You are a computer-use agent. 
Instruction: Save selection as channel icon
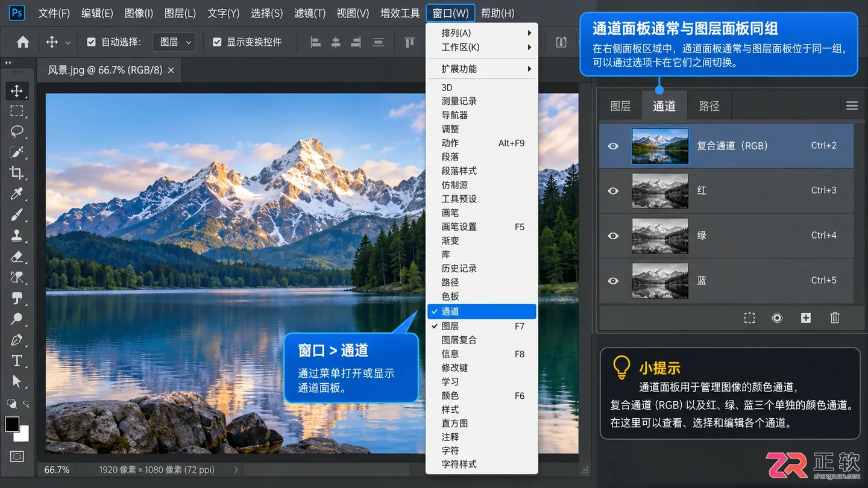tap(777, 318)
